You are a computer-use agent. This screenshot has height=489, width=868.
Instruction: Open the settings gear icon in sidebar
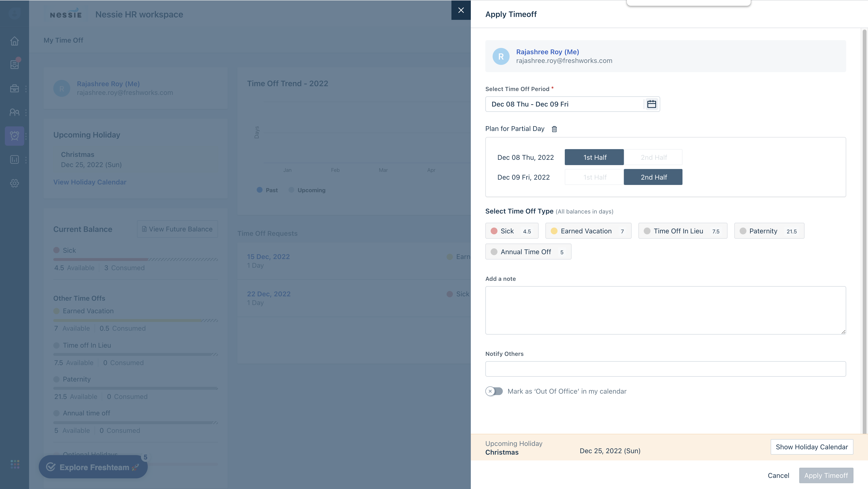pos(15,183)
